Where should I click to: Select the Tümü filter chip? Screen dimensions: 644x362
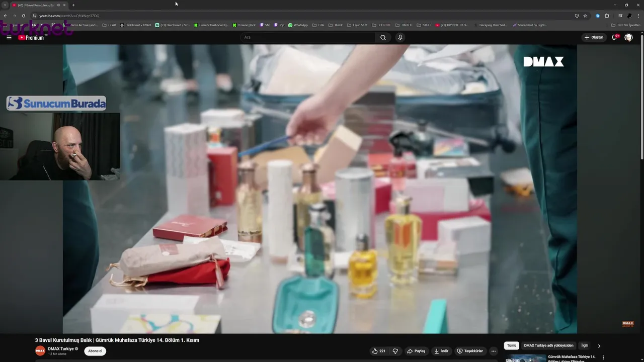point(512,345)
